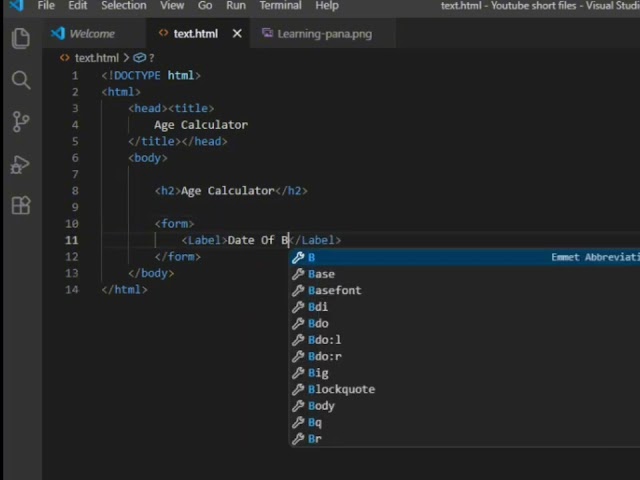
Task: Click the opening <html> tag on line 2
Action: (x=121, y=92)
